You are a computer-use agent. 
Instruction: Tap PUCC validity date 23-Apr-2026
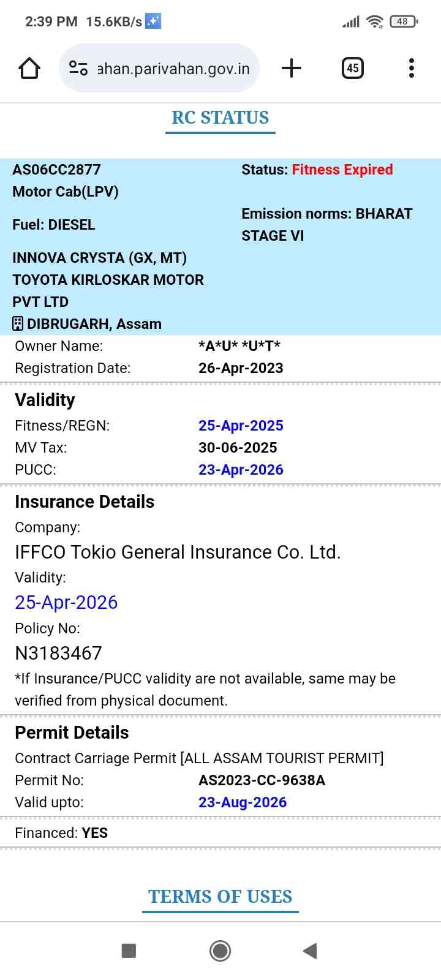coord(241,470)
